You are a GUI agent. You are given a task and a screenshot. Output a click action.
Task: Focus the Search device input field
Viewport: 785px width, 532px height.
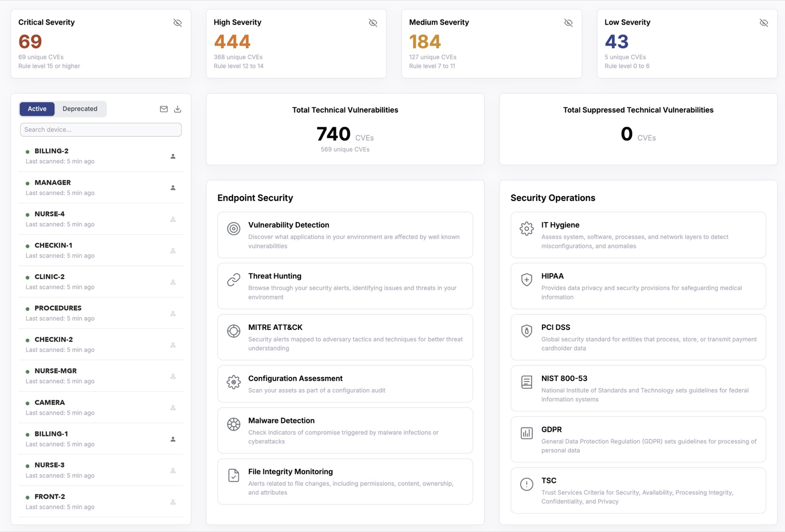pos(101,129)
